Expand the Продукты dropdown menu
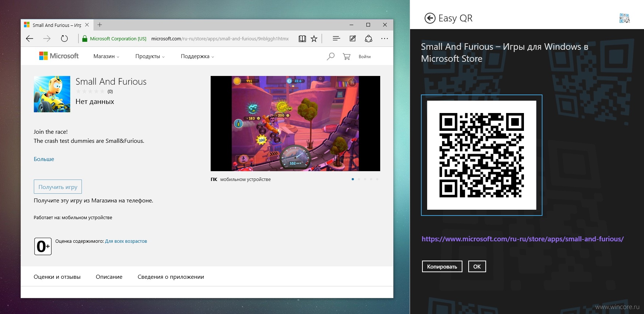The width and height of the screenshot is (644, 314). (150, 56)
